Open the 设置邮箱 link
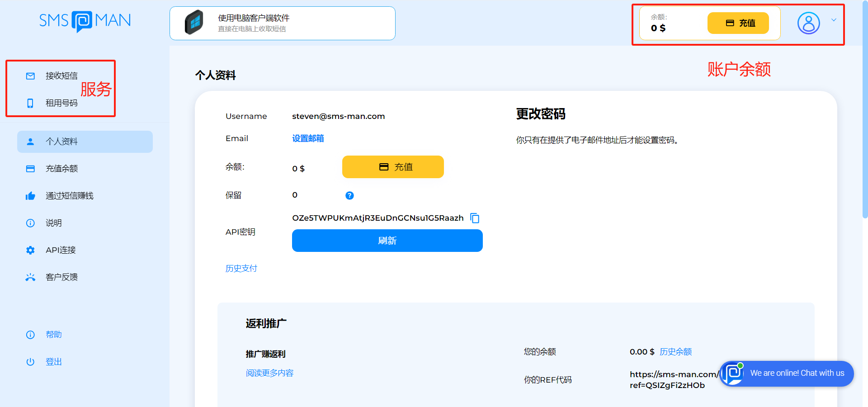This screenshot has height=407, width=868. tap(308, 138)
